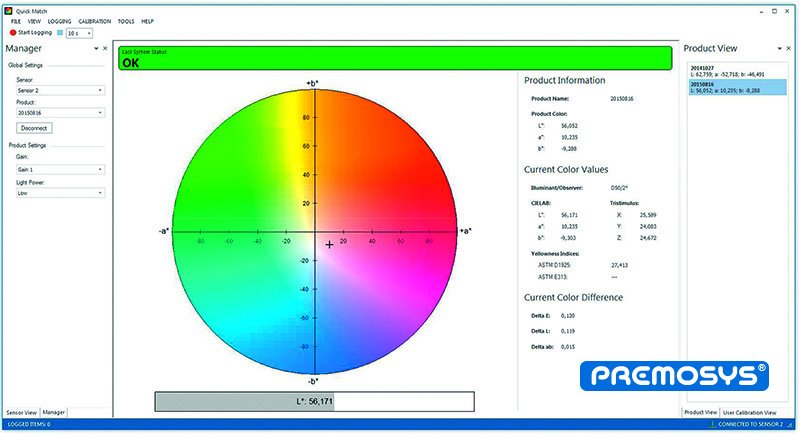Click the ASTM D1925 yellowness value 27,413
800x436 pixels.
click(x=619, y=265)
